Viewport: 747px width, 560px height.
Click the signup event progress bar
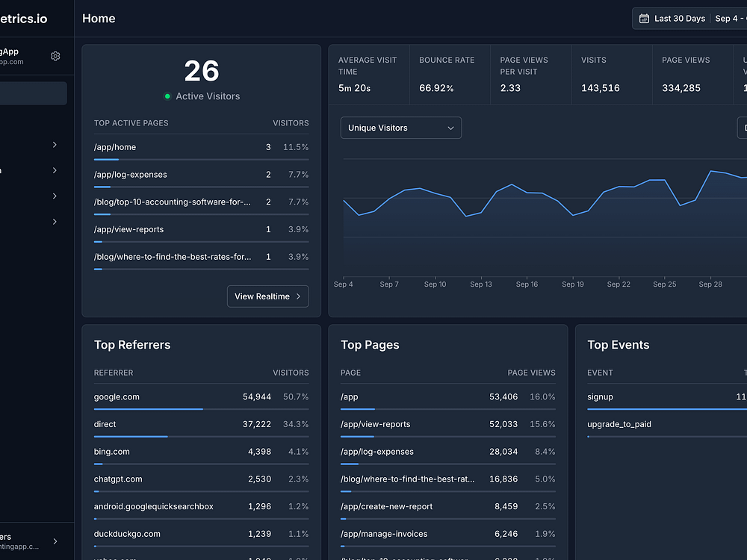pos(667,409)
